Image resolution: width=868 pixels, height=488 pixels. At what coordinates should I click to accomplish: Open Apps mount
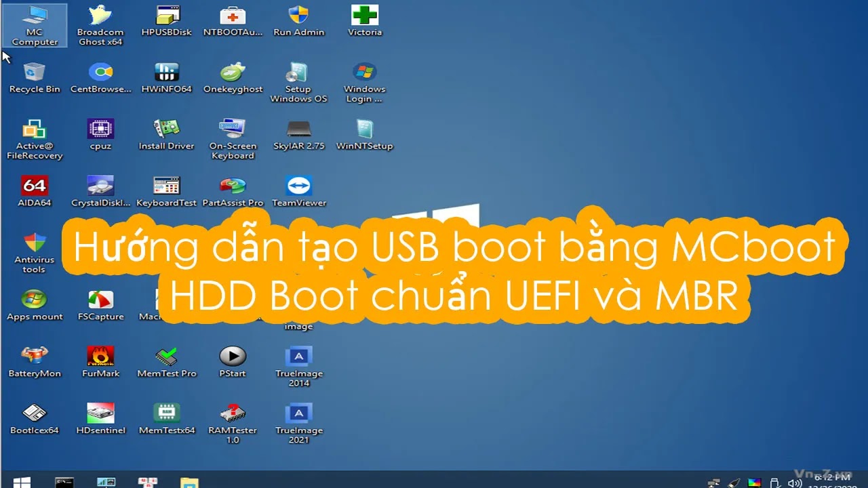pos(35,305)
